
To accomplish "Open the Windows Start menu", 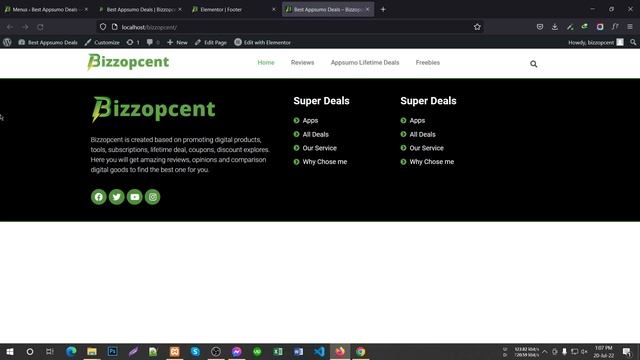I will point(10,351).
